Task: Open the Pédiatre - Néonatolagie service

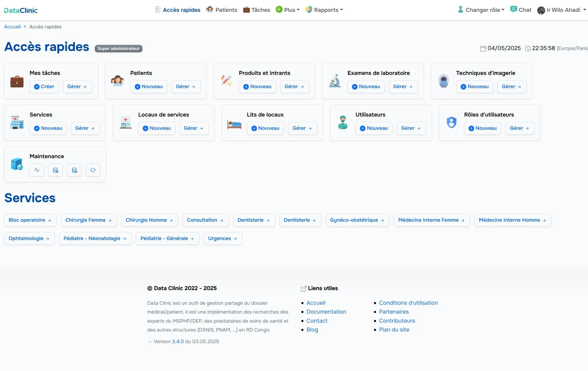Action: [x=95, y=238]
